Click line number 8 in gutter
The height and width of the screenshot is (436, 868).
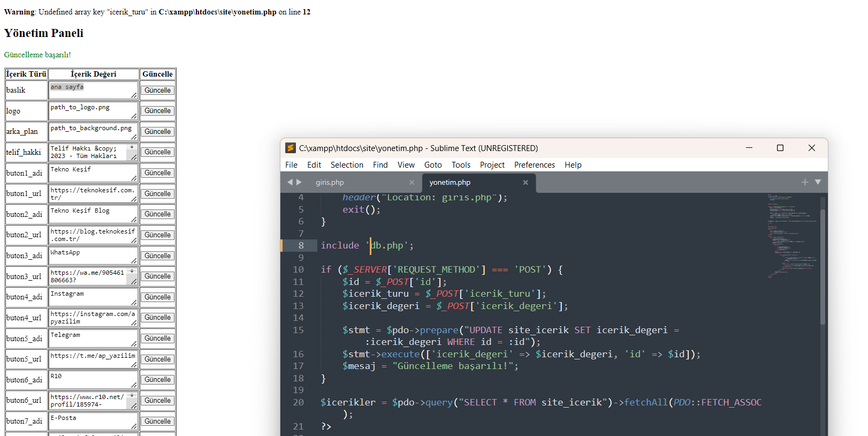coord(301,245)
